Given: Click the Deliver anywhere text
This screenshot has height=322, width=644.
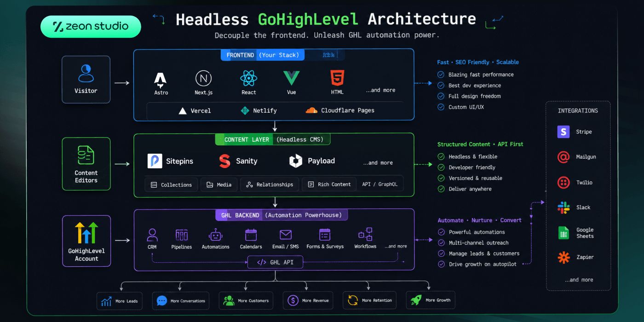Looking at the screenshot, I should 470,189.
